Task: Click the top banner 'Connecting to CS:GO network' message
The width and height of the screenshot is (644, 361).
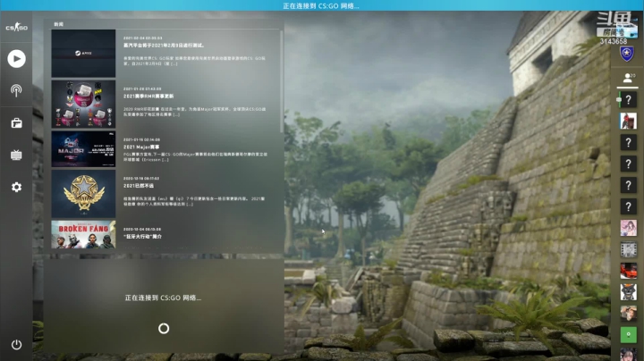Action: click(321, 5)
